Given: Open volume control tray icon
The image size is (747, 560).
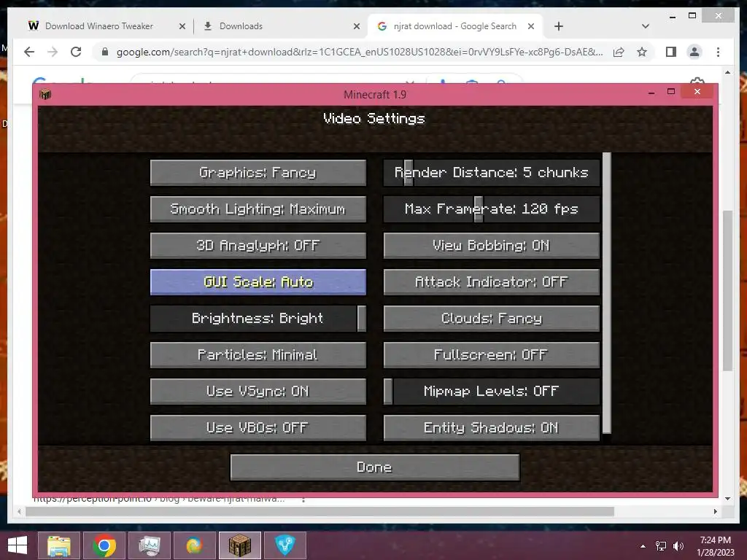Looking at the screenshot, I should [x=678, y=546].
